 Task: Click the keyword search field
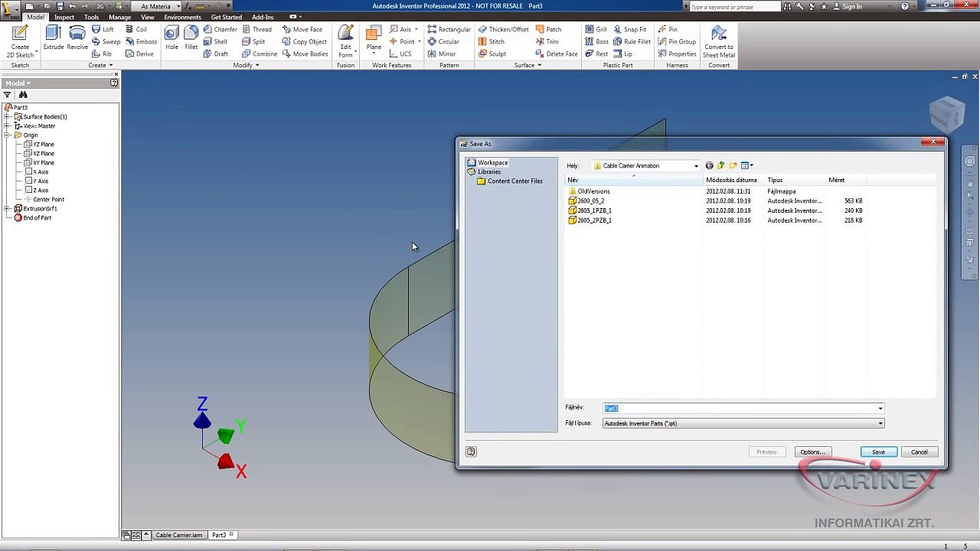click(x=734, y=6)
